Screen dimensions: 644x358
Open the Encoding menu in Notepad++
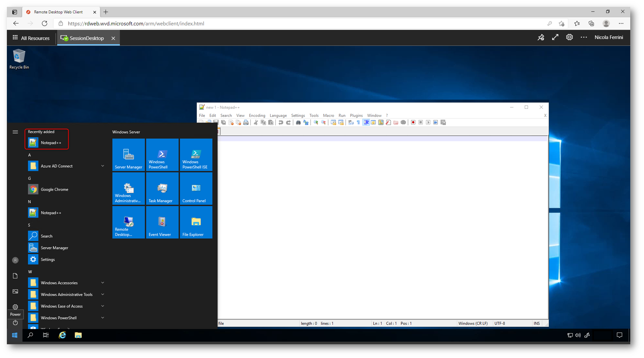coord(257,116)
